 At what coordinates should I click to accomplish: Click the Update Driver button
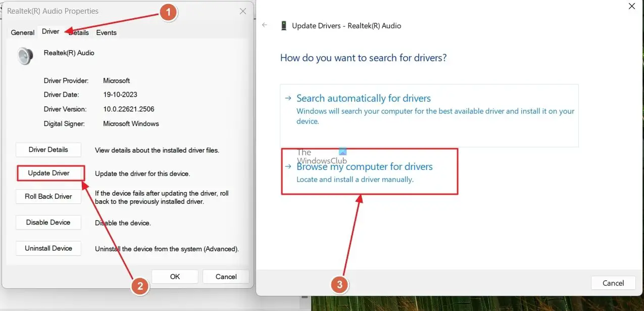click(48, 173)
